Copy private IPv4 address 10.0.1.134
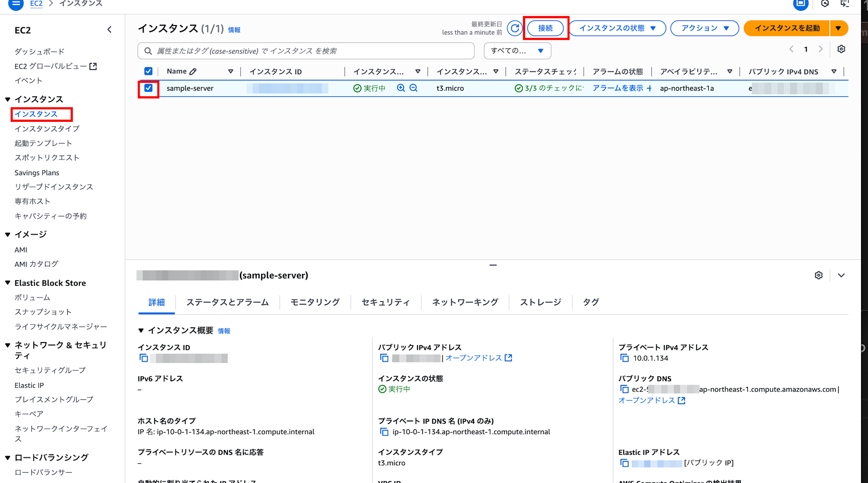The image size is (868, 483). click(x=625, y=358)
